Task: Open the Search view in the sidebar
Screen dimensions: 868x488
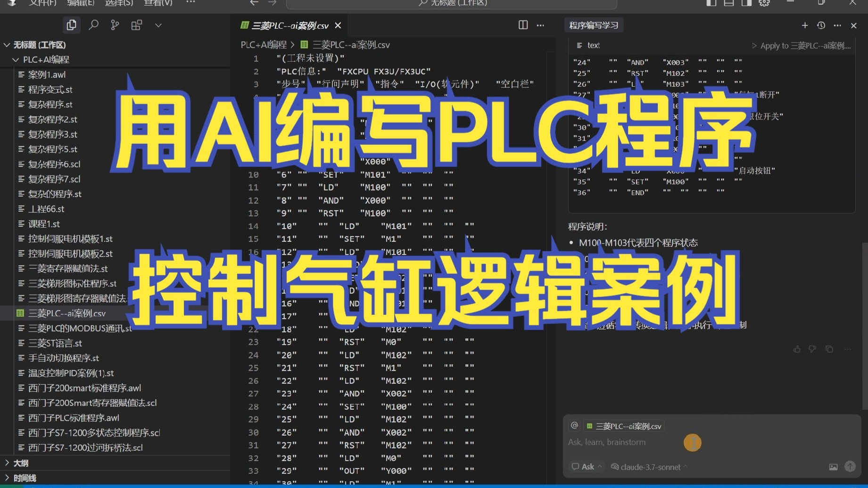Action: click(x=93, y=25)
